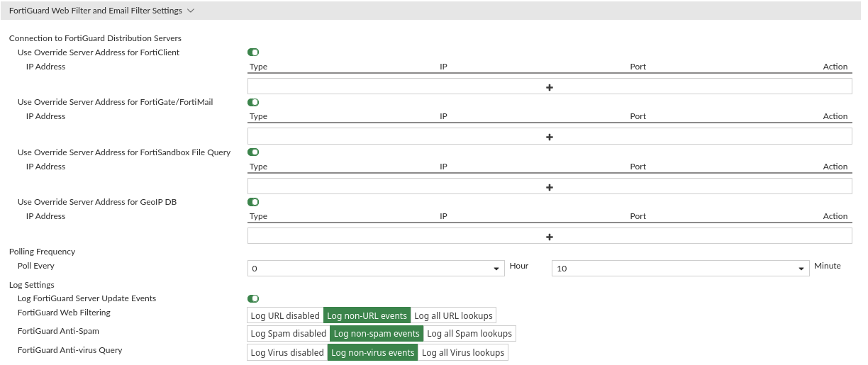Screen dimensions: 868x365
Task: Click the Log Settings label
Action: pos(32,285)
